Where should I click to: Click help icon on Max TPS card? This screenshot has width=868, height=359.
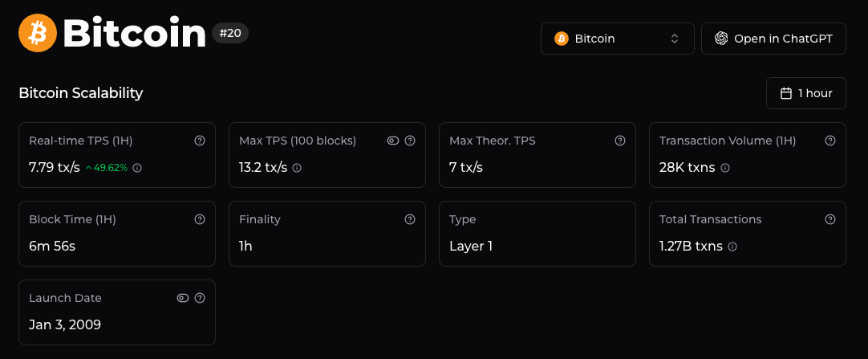(410, 141)
